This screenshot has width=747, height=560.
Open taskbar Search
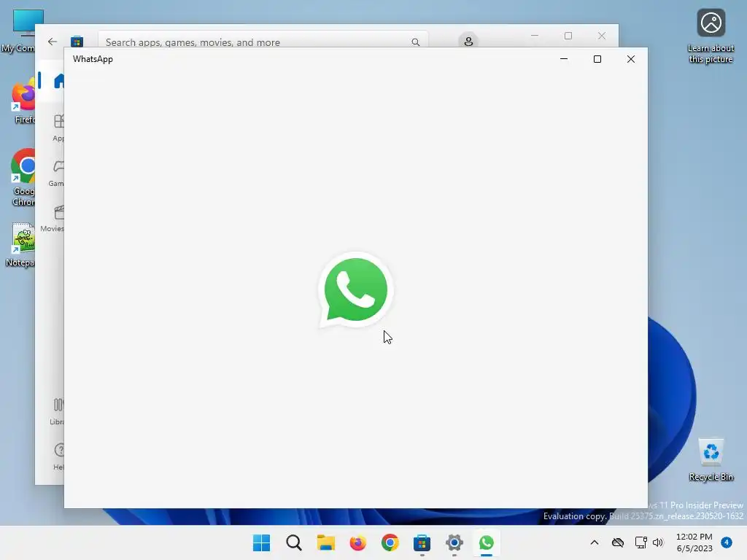[294, 542]
